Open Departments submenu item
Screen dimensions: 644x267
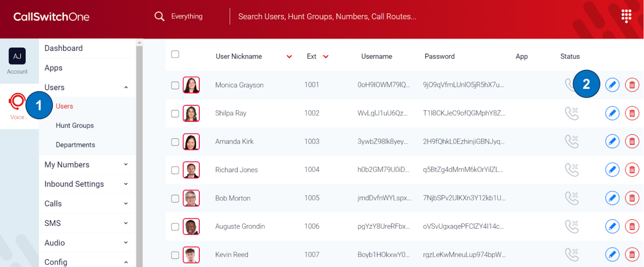pos(75,145)
